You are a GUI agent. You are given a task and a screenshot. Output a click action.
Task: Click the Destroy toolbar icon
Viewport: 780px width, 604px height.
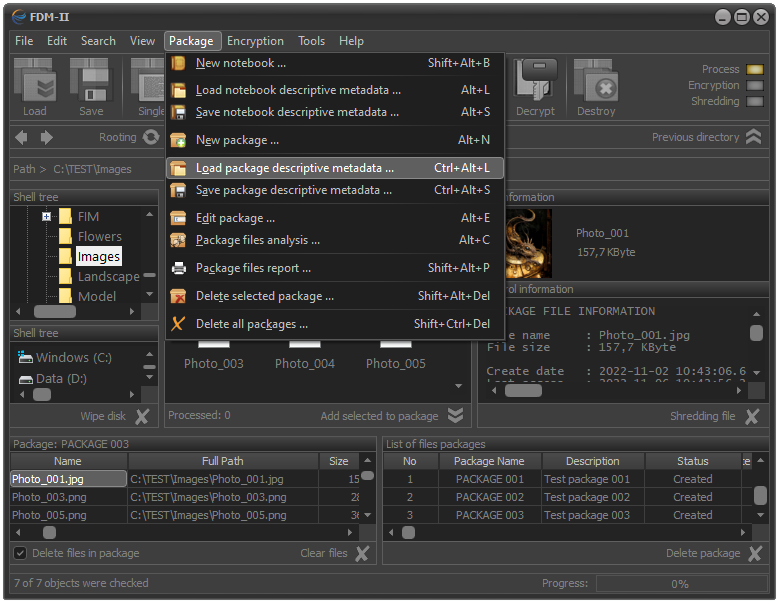click(596, 80)
